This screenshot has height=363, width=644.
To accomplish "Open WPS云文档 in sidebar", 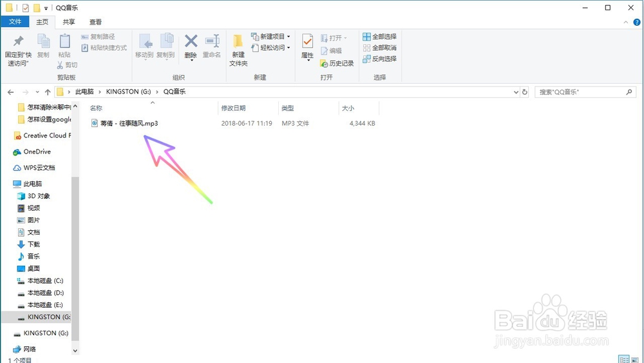I will pos(34,168).
